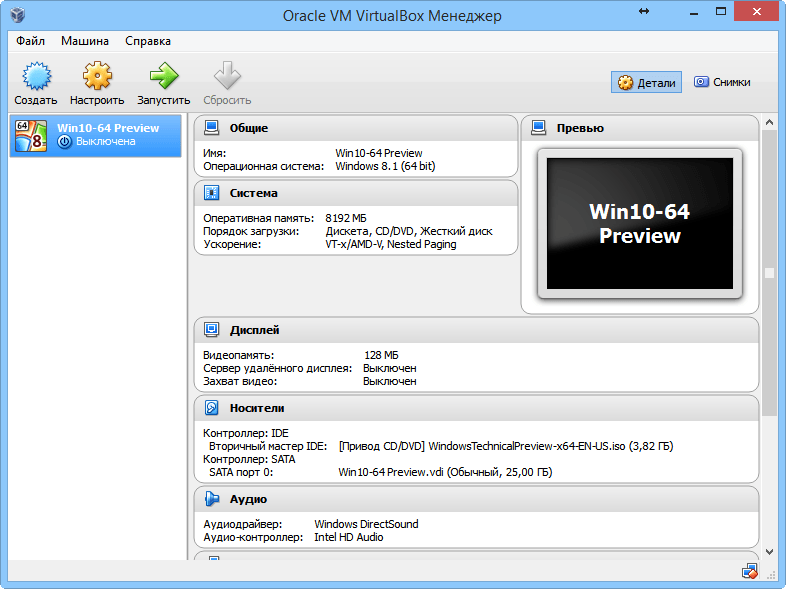The height and width of the screenshot is (589, 786).
Task: Maximize the VirtualBox Manager window
Action: [x=720, y=12]
